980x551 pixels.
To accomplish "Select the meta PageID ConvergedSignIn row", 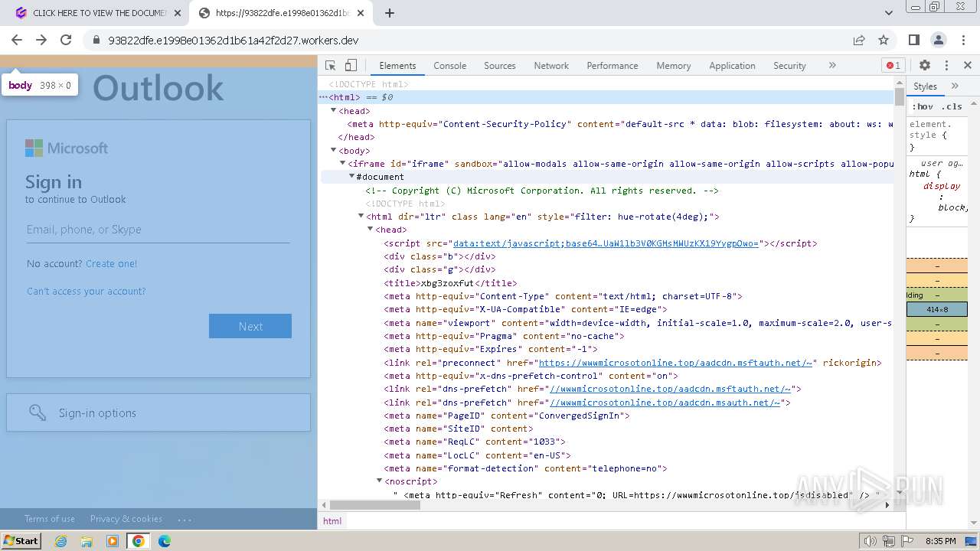I will 507,416.
